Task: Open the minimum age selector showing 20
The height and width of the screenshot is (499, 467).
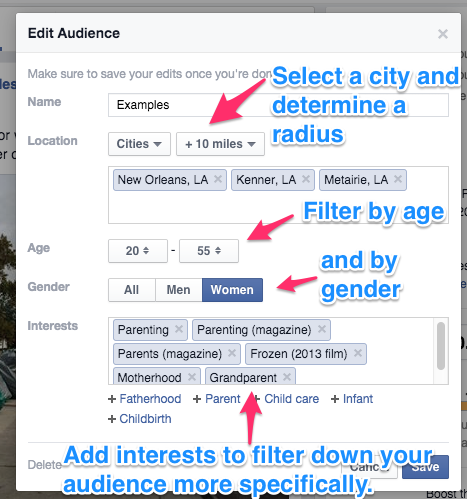Action: tap(138, 251)
